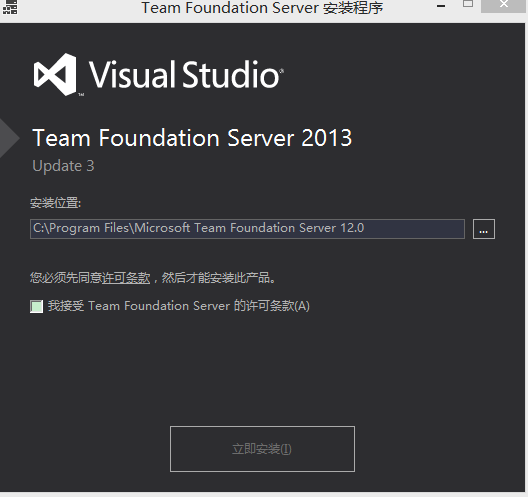Click the Update 3 subtitle text

(x=63, y=166)
